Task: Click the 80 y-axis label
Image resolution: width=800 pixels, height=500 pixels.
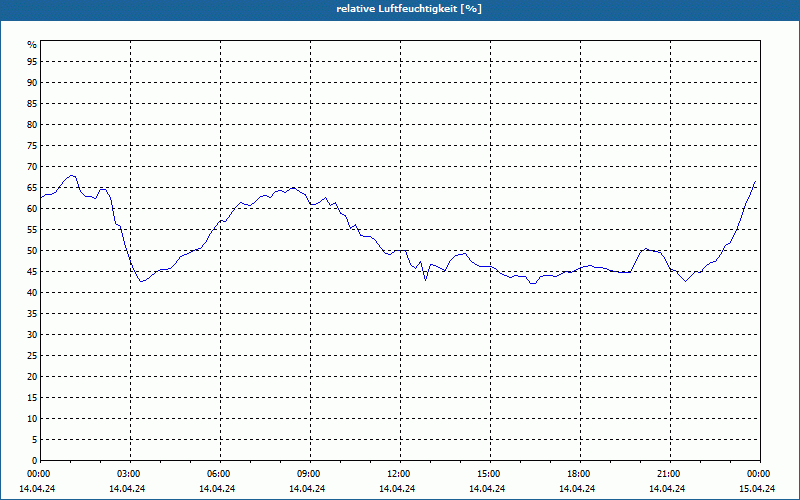Action: [x=32, y=124]
